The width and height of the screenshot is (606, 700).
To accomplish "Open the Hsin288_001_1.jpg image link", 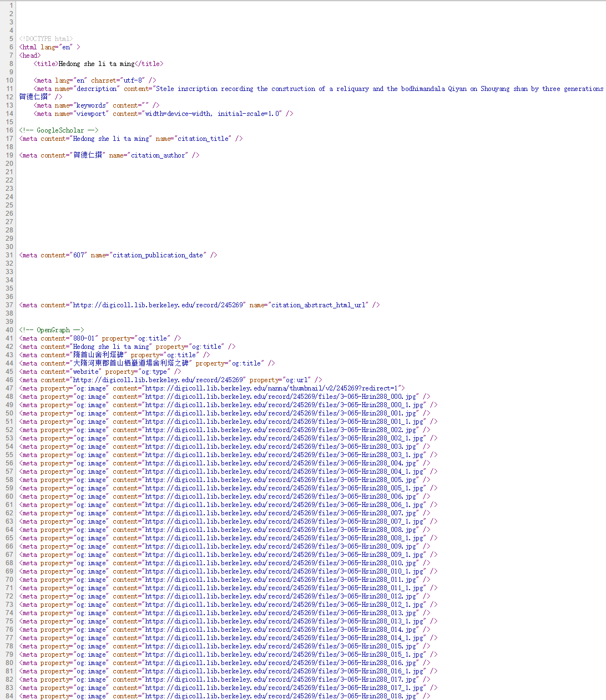I will click(284, 422).
